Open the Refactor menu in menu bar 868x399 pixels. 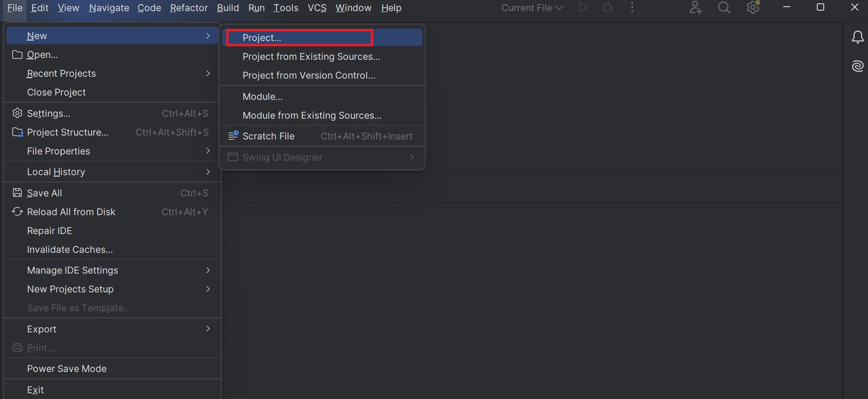click(x=189, y=8)
